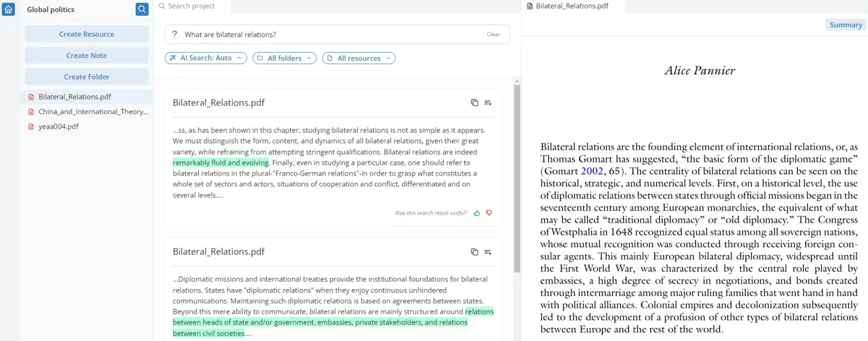868x341 pixels.
Task: Clear the search query
Action: click(x=493, y=34)
